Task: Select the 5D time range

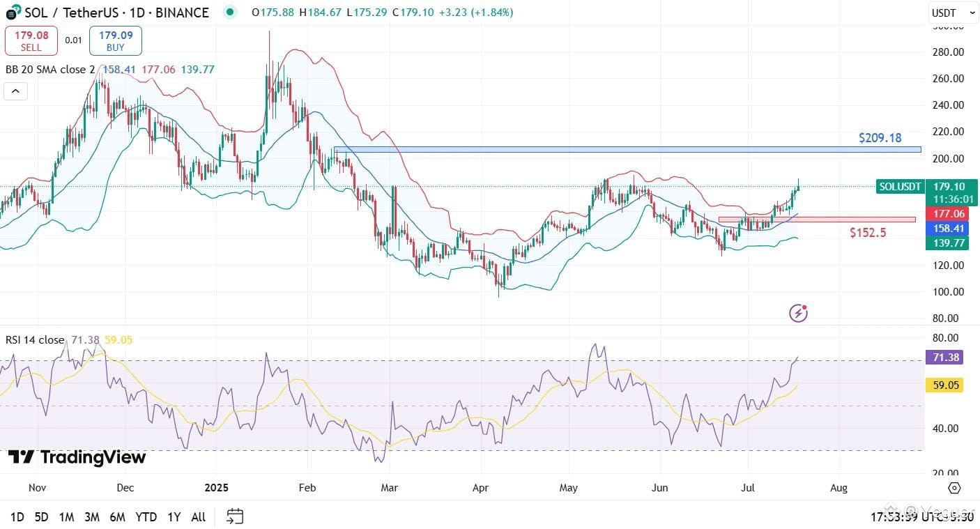Action: (42, 516)
